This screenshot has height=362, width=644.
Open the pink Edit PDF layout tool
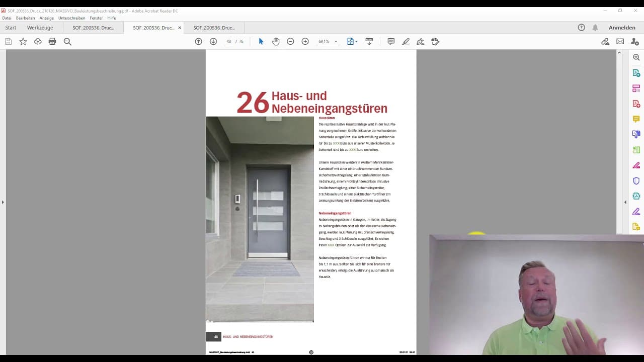[x=636, y=88]
